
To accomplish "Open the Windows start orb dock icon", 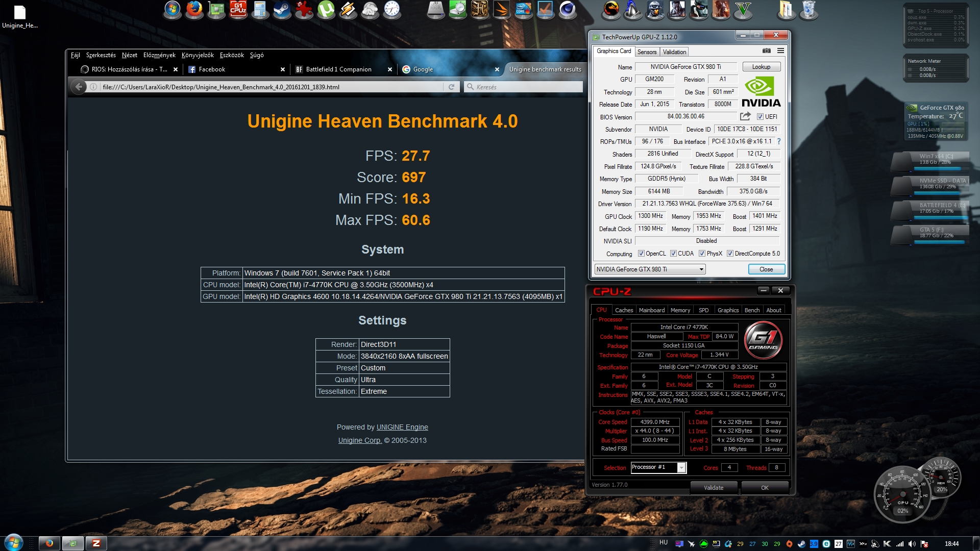I will click(x=173, y=9).
